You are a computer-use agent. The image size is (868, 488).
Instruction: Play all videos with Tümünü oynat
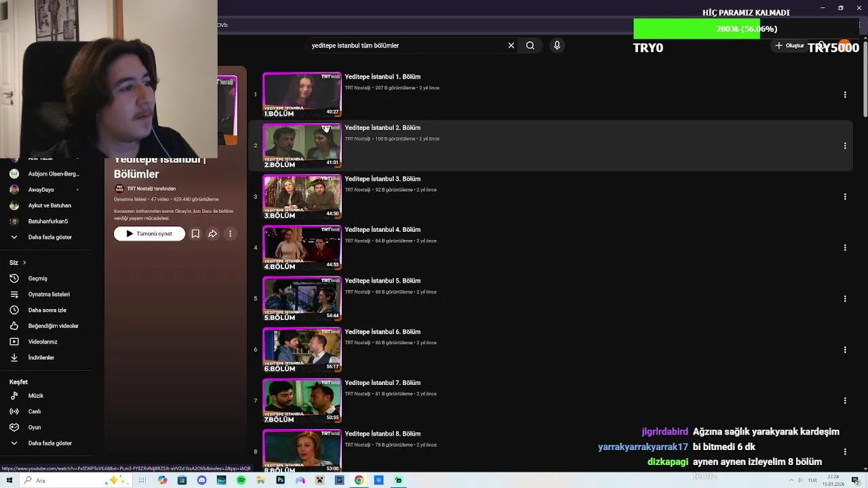click(x=149, y=234)
